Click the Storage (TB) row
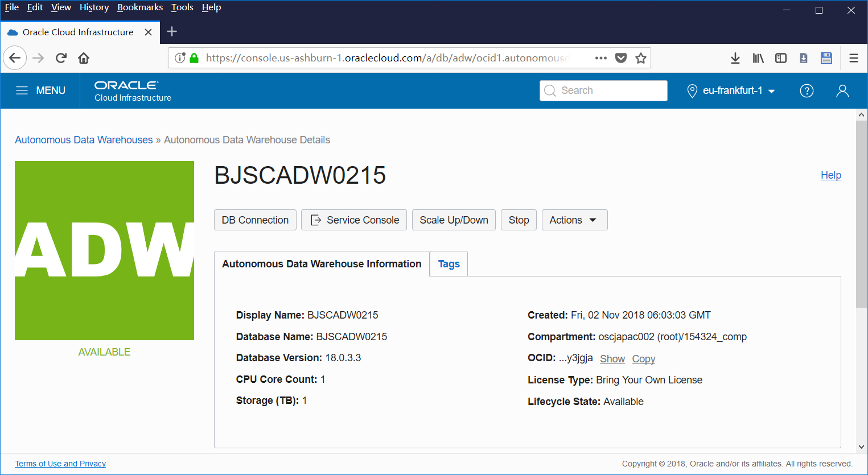 (271, 400)
